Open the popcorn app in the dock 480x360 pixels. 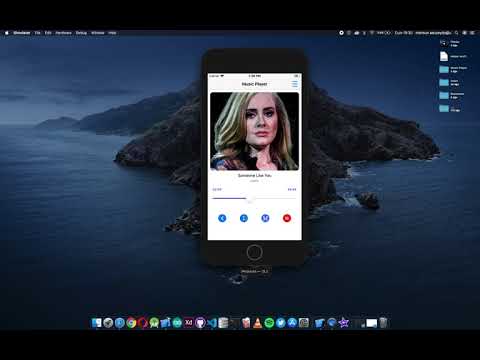point(246,323)
